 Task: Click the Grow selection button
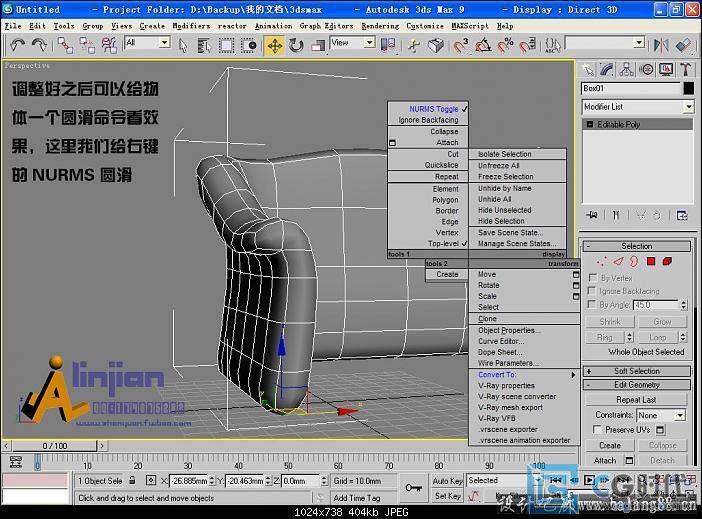point(662,322)
